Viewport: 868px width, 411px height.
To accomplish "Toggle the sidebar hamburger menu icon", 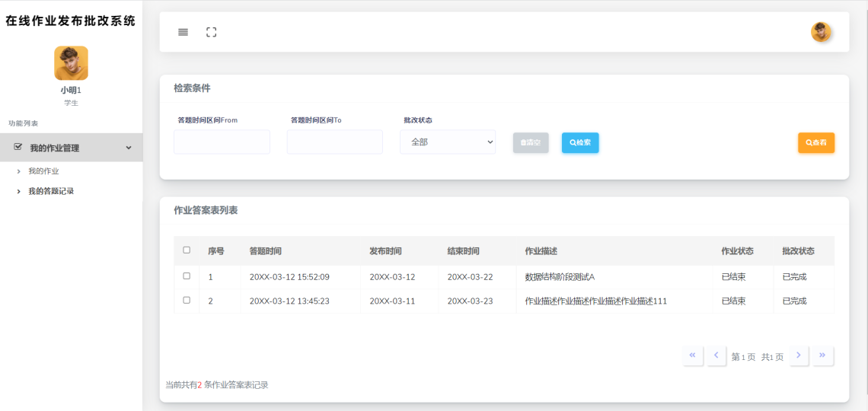I will tap(183, 32).
